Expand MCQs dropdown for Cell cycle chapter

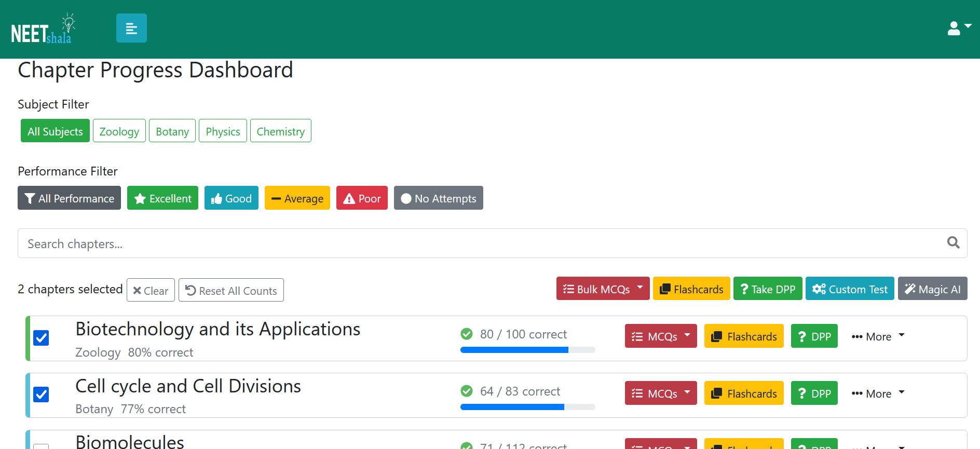pyautogui.click(x=661, y=393)
